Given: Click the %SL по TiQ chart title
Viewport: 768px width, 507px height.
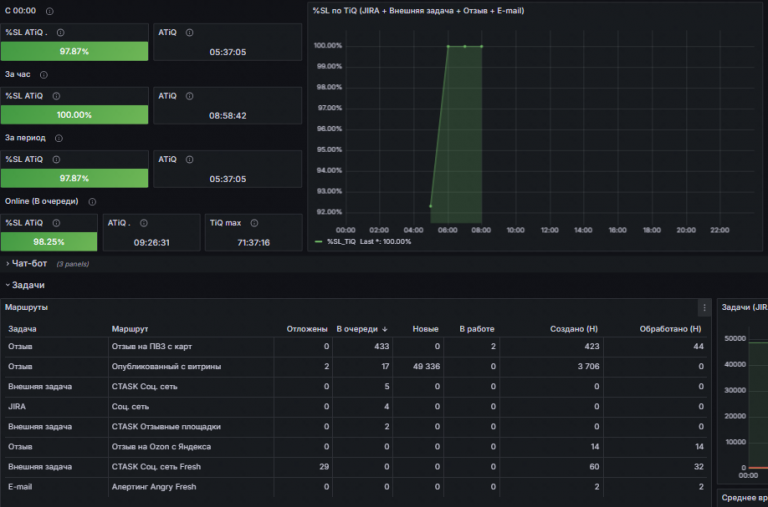Looking at the screenshot, I should click(418, 10).
